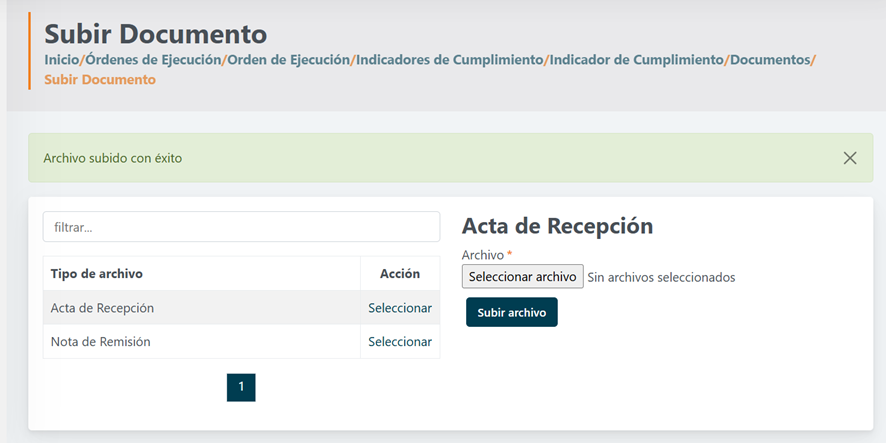Open the Indicadores de Cumplimiento breadcrumb link
The width and height of the screenshot is (886, 443).
[x=449, y=60]
